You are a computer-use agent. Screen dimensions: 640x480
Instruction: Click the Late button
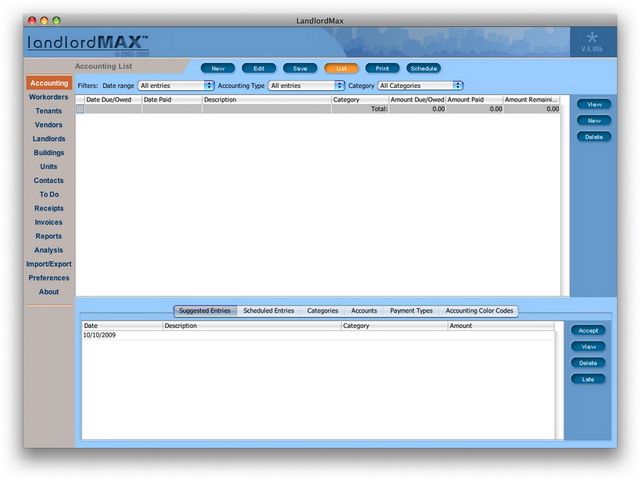(x=588, y=380)
